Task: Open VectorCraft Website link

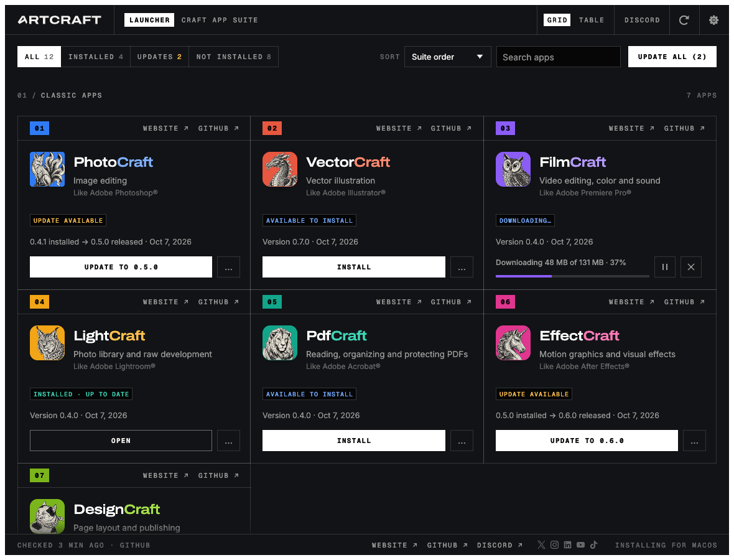Action: point(399,128)
